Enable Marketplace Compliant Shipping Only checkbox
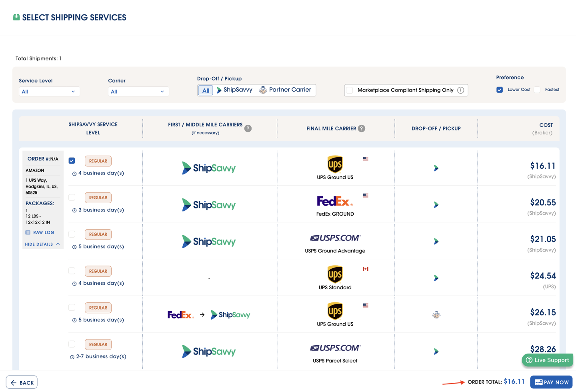The width and height of the screenshot is (576, 392). (x=350, y=90)
